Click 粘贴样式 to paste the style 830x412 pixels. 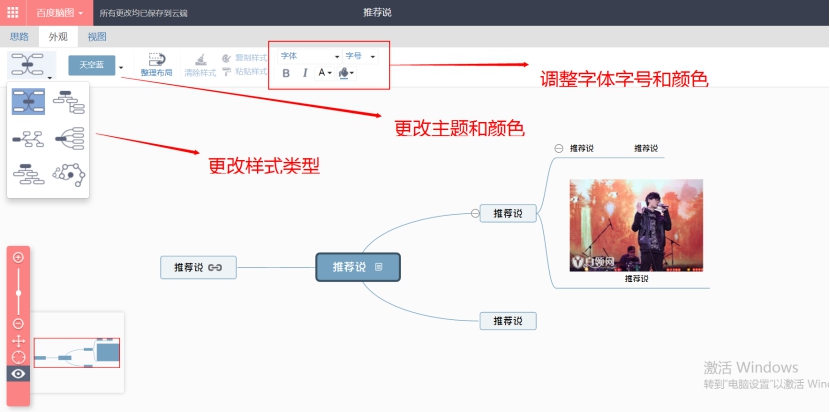tap(243, 71)
